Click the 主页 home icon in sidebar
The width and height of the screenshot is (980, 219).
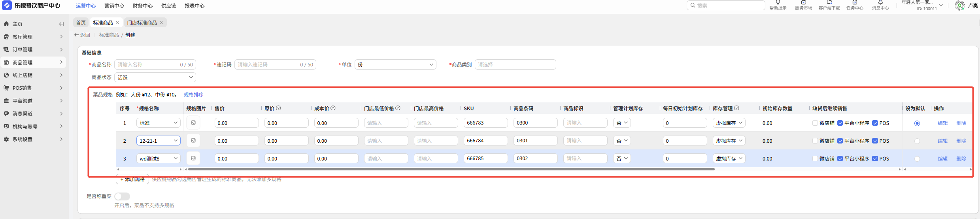[6, 24]
